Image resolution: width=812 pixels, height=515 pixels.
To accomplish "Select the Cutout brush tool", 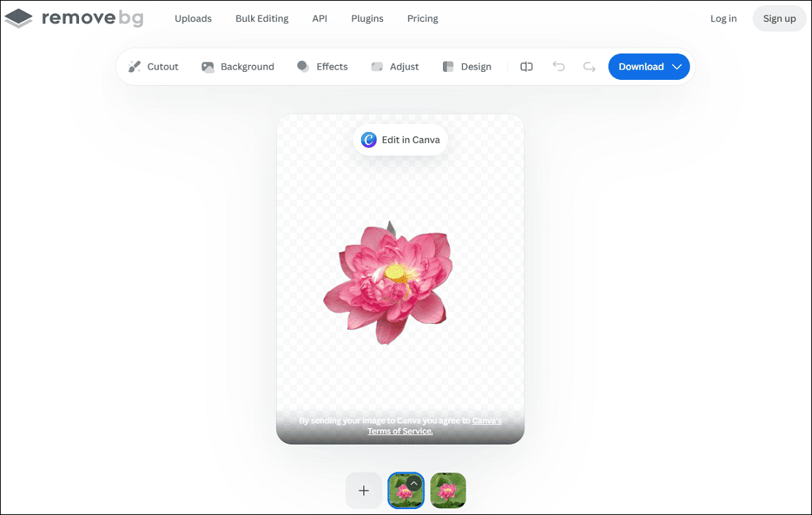I will coord(154,67).
